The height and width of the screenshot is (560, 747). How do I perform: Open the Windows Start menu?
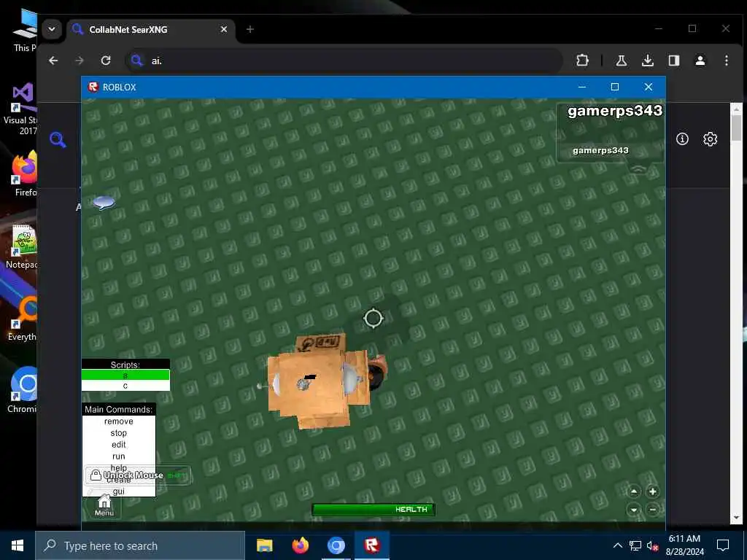18,545
